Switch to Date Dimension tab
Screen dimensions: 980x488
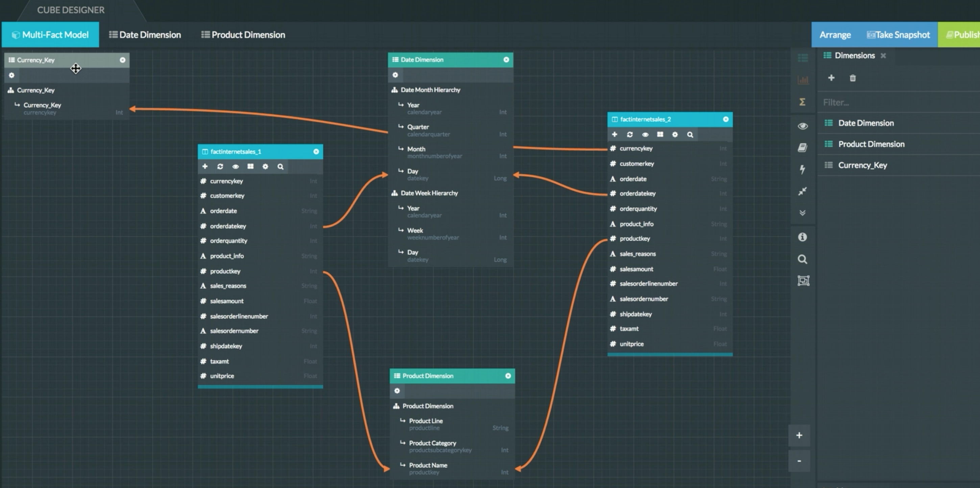pos(145,34)
